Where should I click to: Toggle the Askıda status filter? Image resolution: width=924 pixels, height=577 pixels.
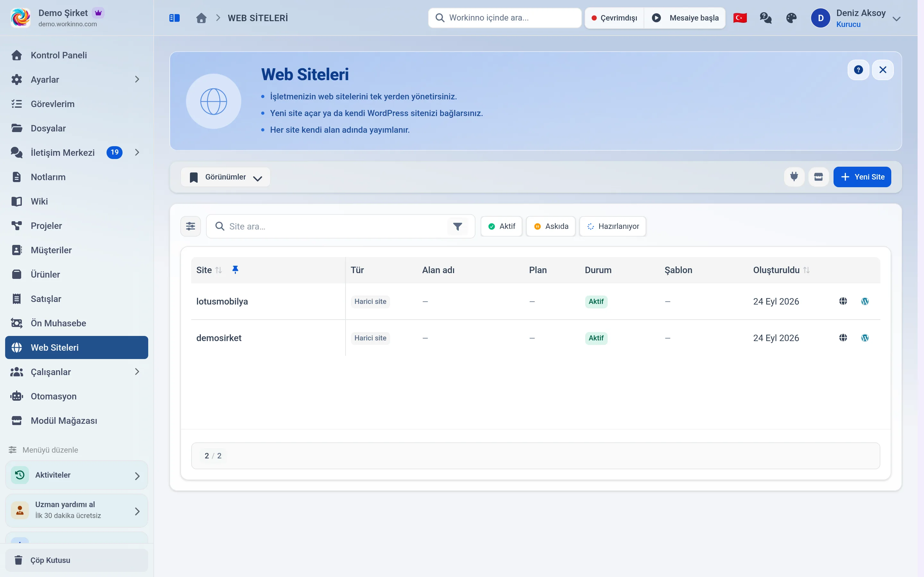point(551,226)
